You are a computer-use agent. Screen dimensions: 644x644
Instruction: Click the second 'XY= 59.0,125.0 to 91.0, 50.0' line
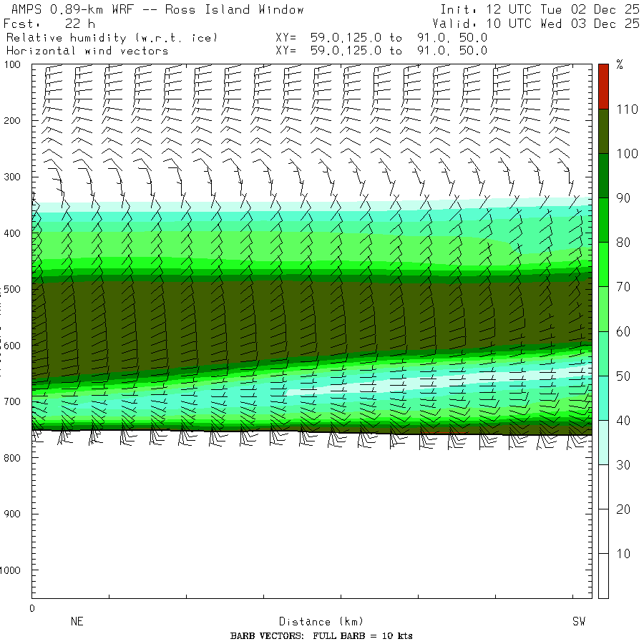coord(381,51)
